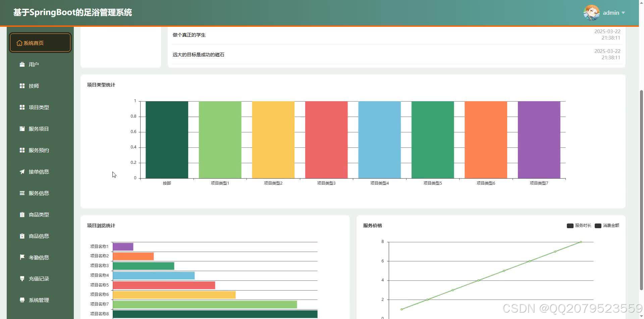Open 商品信息 in sidebar
Image resolution: width=644 pixels, height=319 pixels.
[40, 236]
